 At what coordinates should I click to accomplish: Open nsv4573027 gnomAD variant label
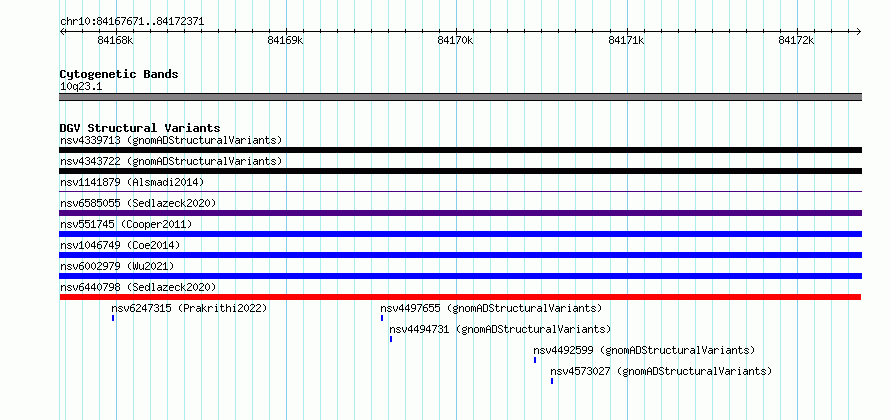(661, 371)
